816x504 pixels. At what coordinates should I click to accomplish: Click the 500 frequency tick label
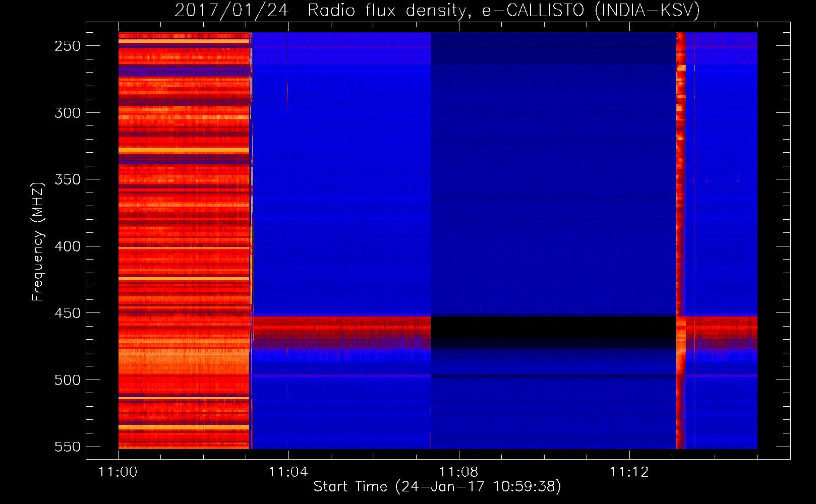click(68, 380)
